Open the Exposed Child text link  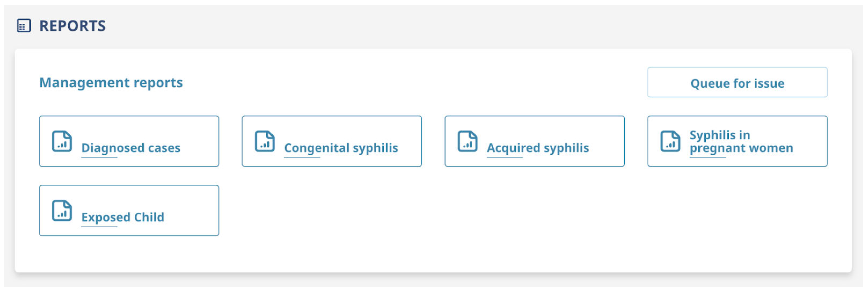point(123,217)
